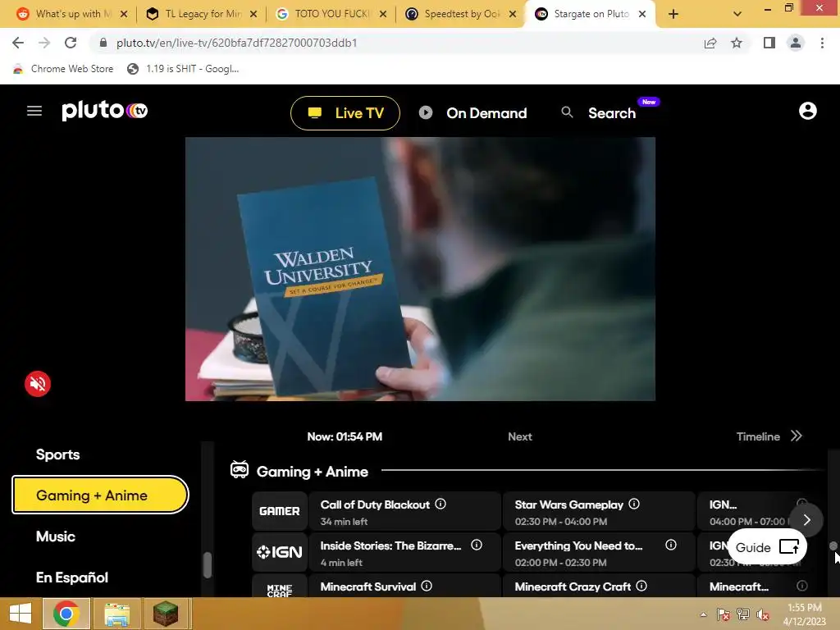
Task: Click the IGN channel logo
Action: tap(280, 552)
